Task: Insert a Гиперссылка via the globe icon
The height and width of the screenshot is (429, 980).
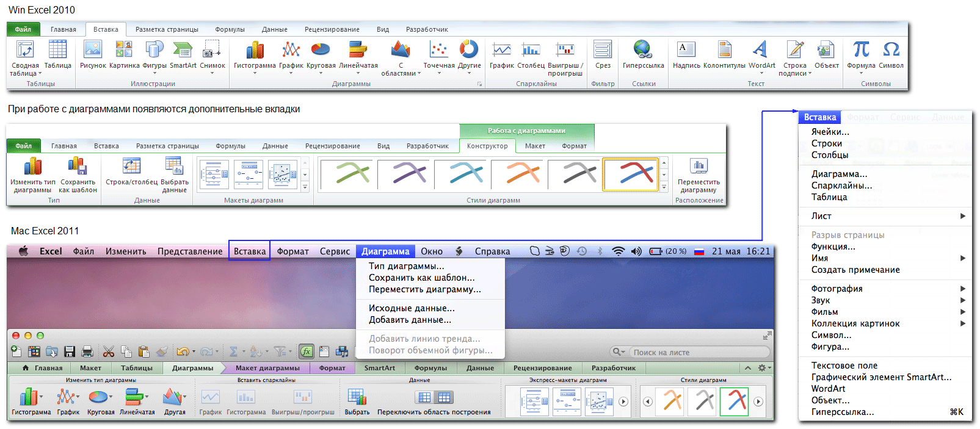Action: pyautogui.click(x=642, y=49)
